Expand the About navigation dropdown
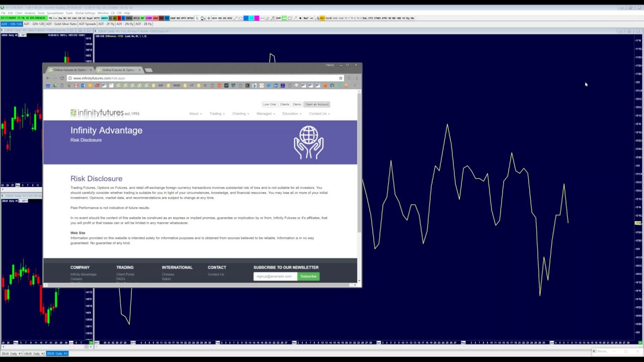Image resolution: width=644 pixels, height=362 pixels. [x=195, y=114]
